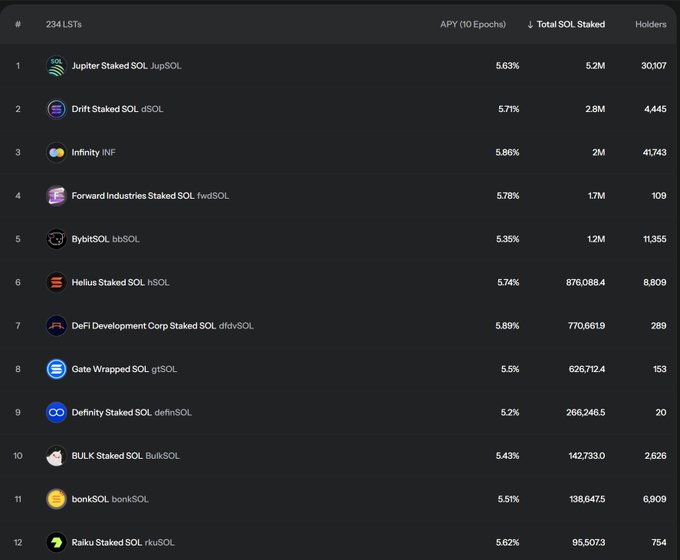Click the 5.89% APY for dfdvSOL
680x560 pixels.
[x=507, y=326]
